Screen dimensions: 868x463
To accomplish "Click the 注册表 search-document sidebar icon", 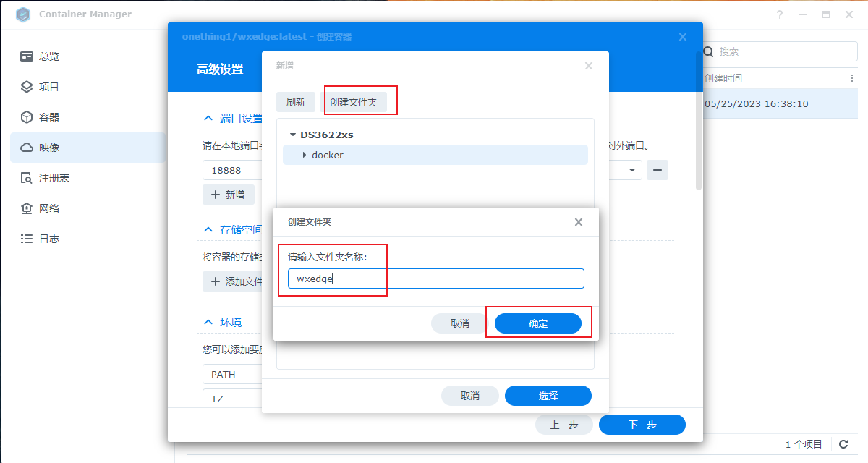I will point(27,178).
